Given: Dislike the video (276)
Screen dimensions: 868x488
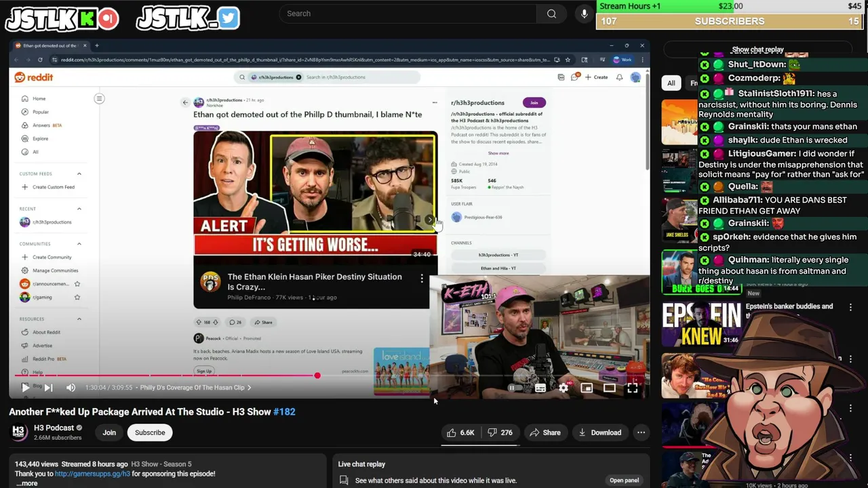Looking at the screenshot, I should (500, 432).
